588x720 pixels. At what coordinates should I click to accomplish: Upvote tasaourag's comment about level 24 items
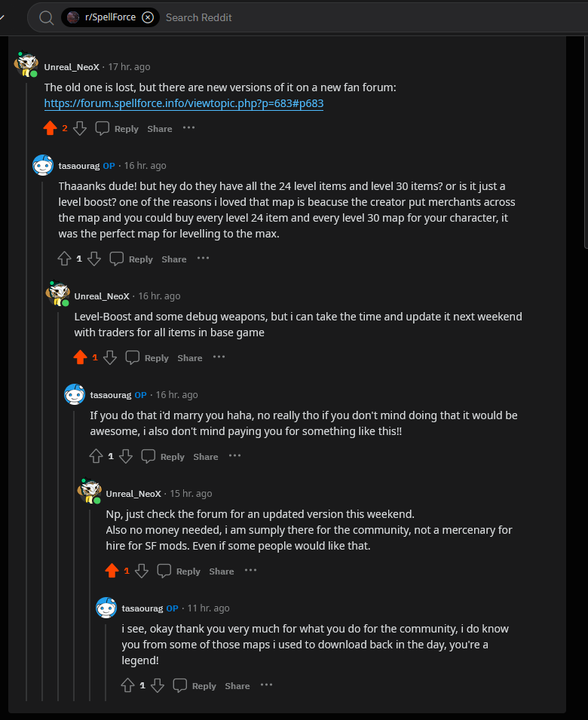point(65,259)
